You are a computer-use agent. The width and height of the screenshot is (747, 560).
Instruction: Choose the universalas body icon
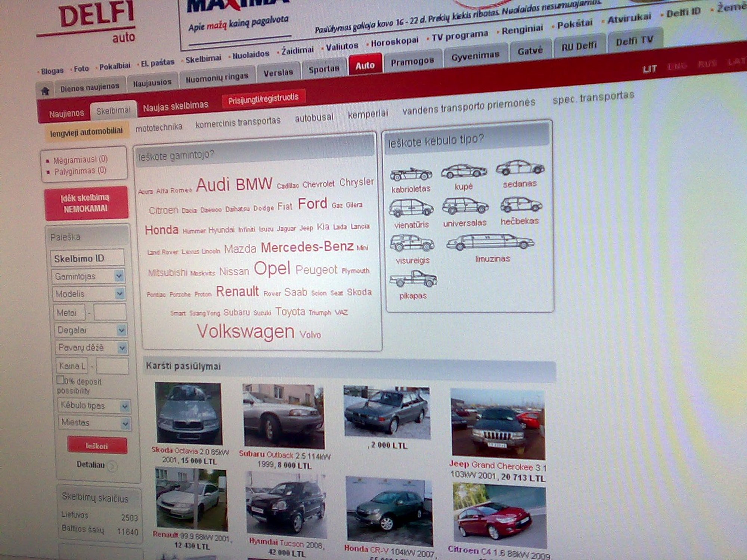[465, 206]
